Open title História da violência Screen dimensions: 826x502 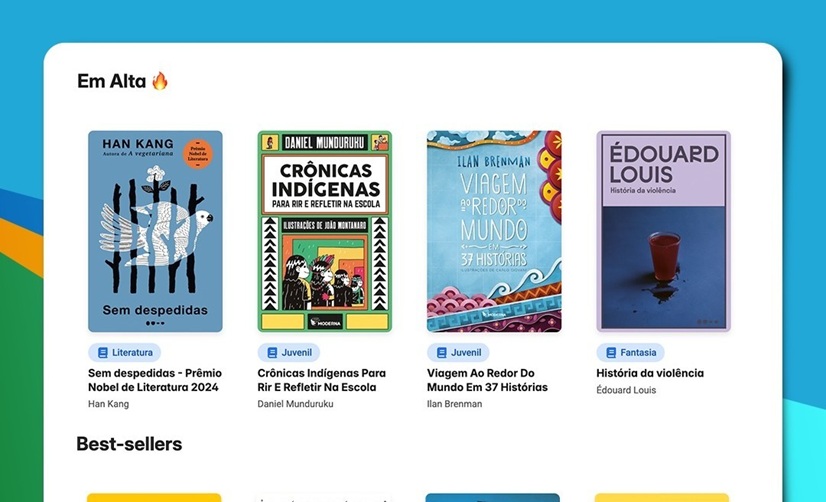tap(650, 373)
